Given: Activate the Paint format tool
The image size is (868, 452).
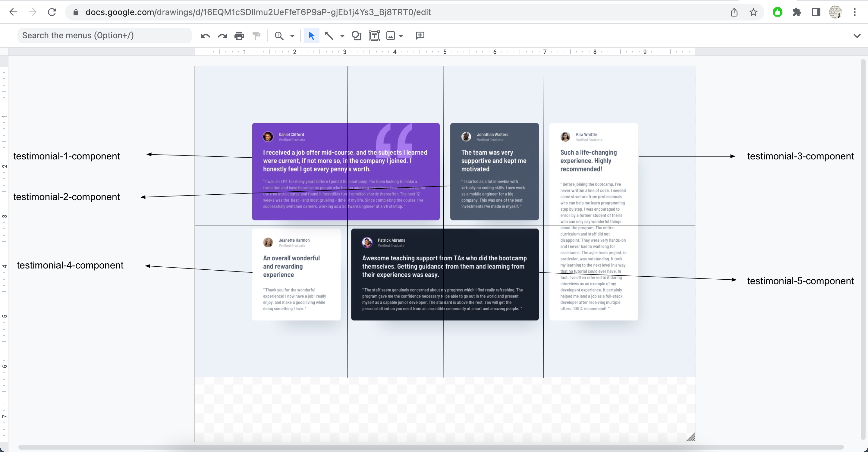Looking at the screenshot, I should (x=256, y=36).
